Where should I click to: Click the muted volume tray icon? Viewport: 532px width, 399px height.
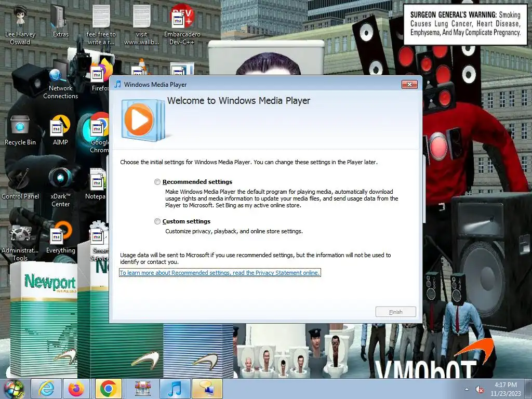(x=480, y=389)
